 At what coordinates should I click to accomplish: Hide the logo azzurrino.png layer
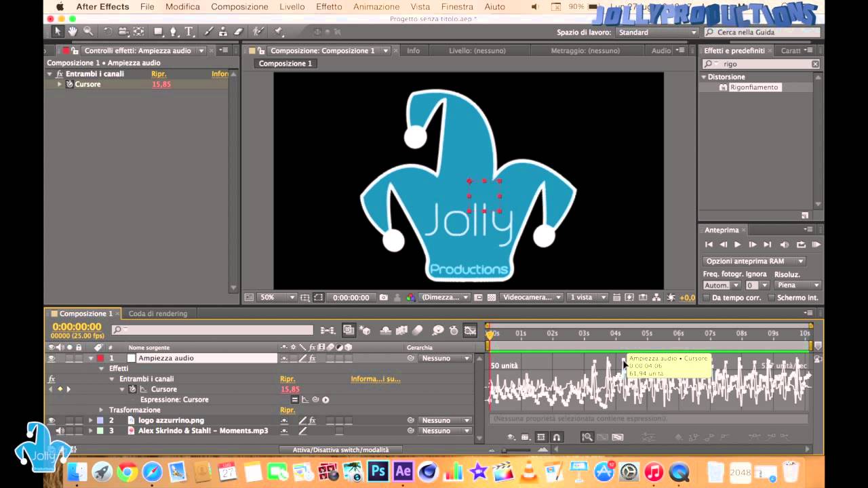(51, 420)
